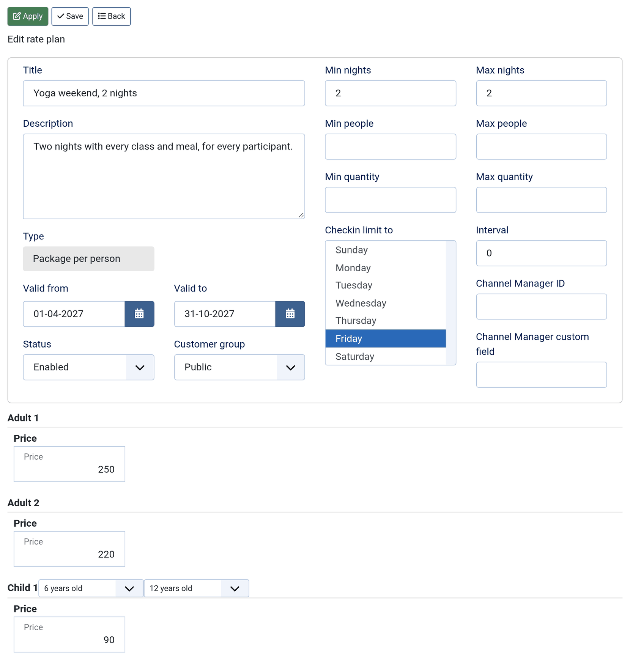Select Tuesday in Checkin limit list
Screen dimensions: 630x672
385,285
